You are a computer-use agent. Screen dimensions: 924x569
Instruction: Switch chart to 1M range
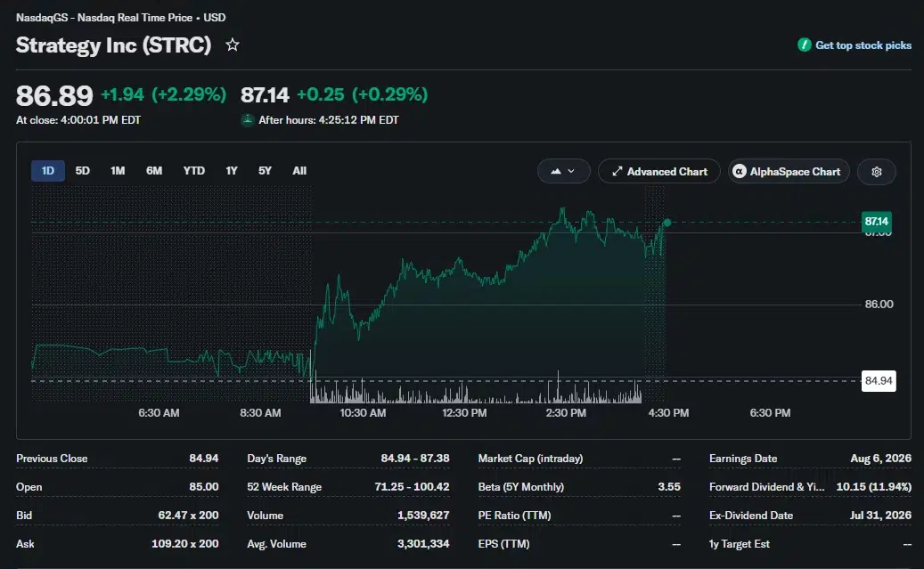coord(118,171)
